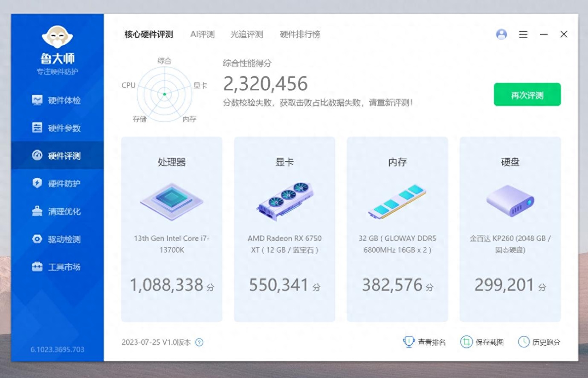Open the hamburger main menu icon
This screenshot has height=378, width=588.
(x=523, y=34)
